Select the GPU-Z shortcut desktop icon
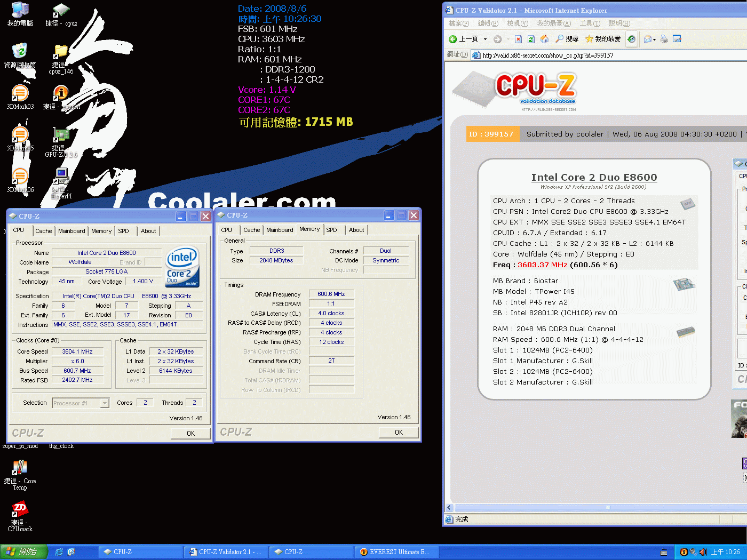747x560 pixels. point(61,142)
